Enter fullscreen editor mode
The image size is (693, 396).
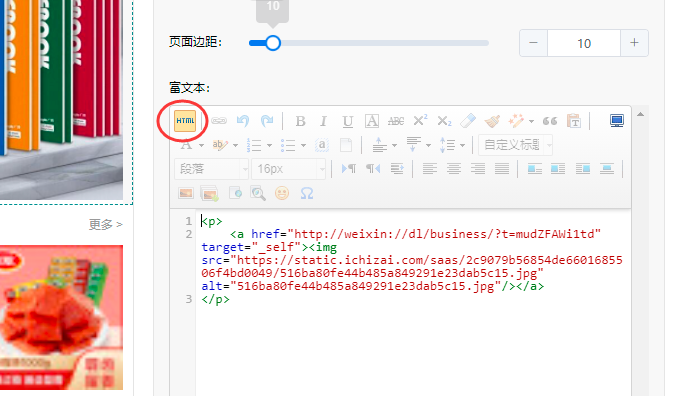pos(617,121)
